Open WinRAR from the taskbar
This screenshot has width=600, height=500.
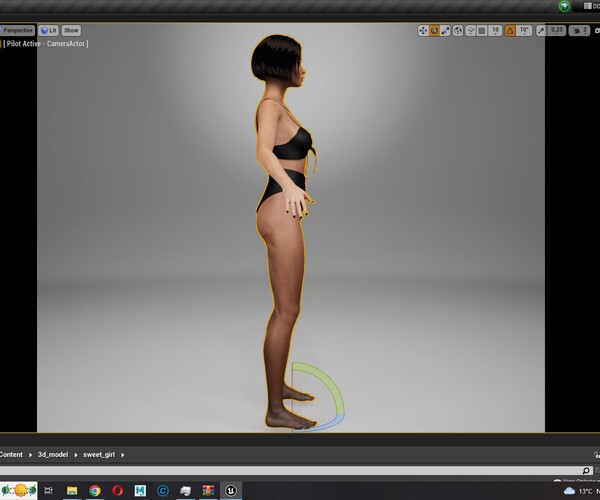[x=208, y=490]
